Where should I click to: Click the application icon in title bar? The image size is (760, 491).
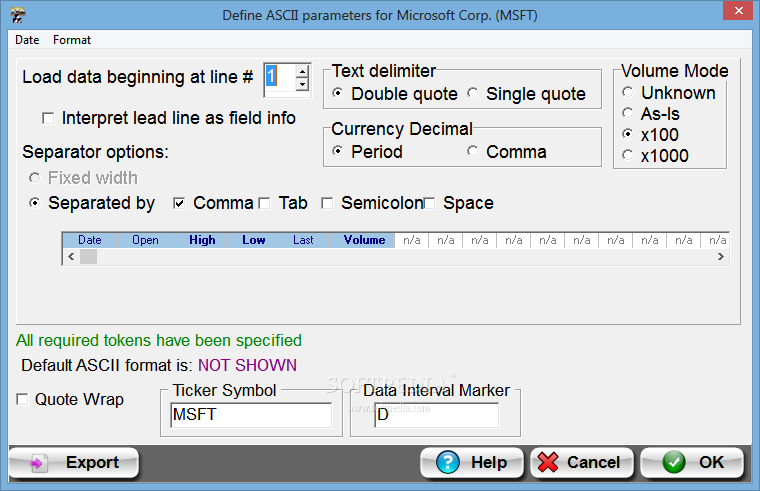(x=18, y=15)
